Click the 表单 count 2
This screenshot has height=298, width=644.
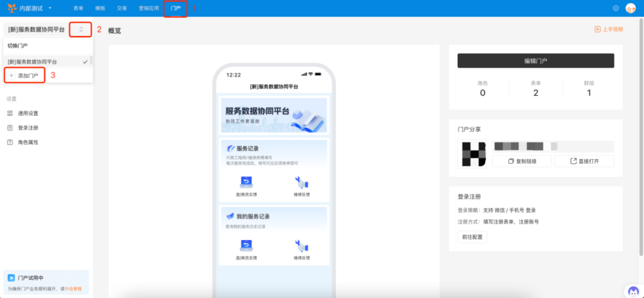tap(536, 93)
